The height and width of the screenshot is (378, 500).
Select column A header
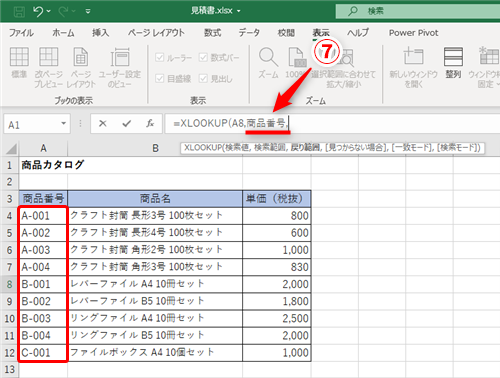(x=43, y=149)
